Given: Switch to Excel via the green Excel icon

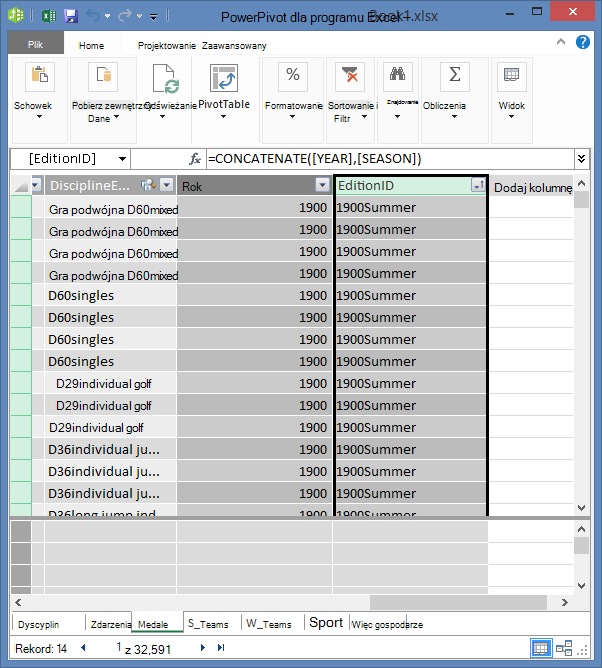Looking at the screenshot, I should [x=49, y=16].
